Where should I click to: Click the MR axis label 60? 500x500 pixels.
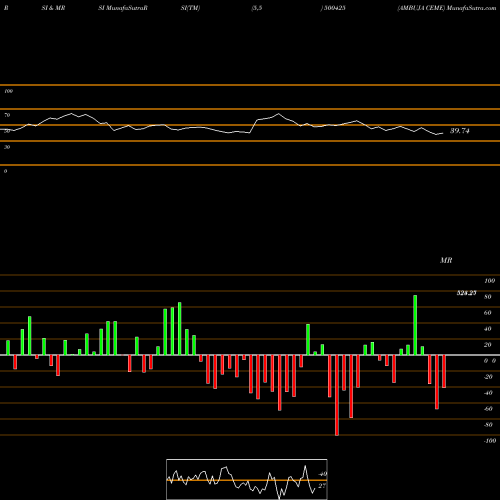488,313
